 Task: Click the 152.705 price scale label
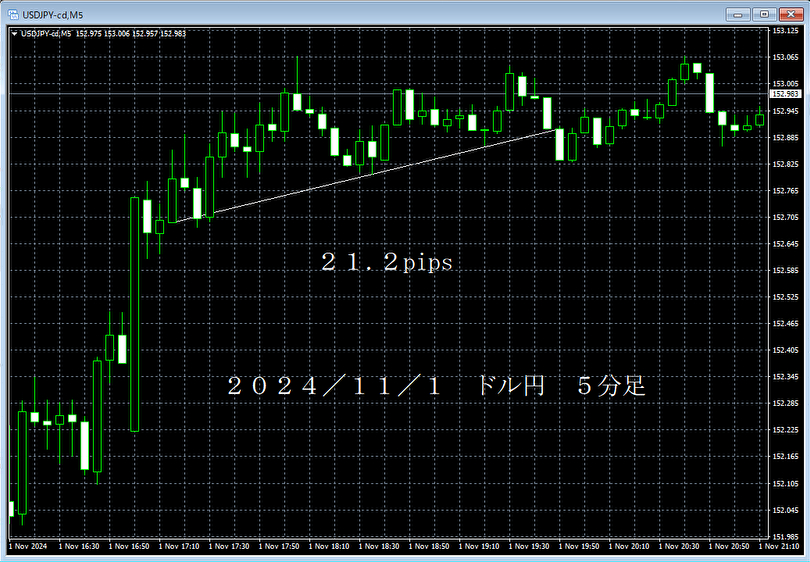click(785, 217)
